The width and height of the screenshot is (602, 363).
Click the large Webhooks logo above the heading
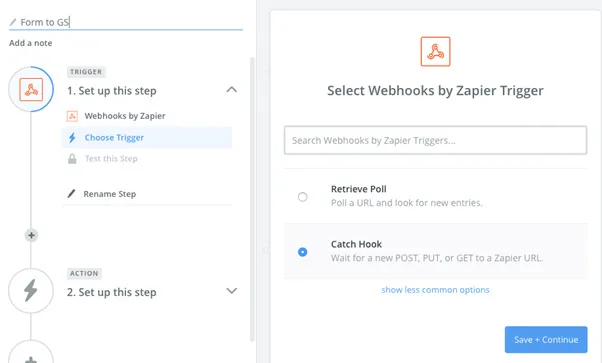tap(435, 51)
